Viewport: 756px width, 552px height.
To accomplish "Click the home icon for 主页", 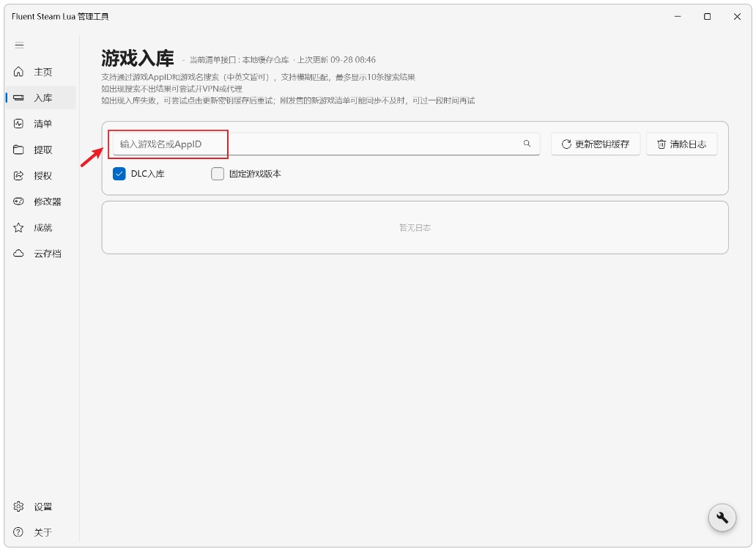I will (x=18, y=72).
